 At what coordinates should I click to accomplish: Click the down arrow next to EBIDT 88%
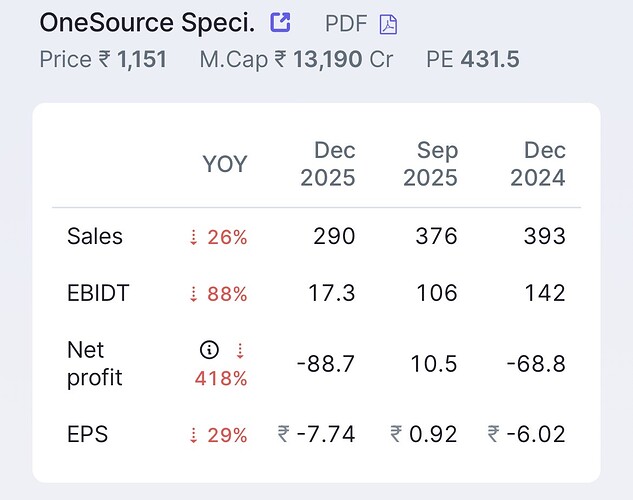click(x=194, y=294)
